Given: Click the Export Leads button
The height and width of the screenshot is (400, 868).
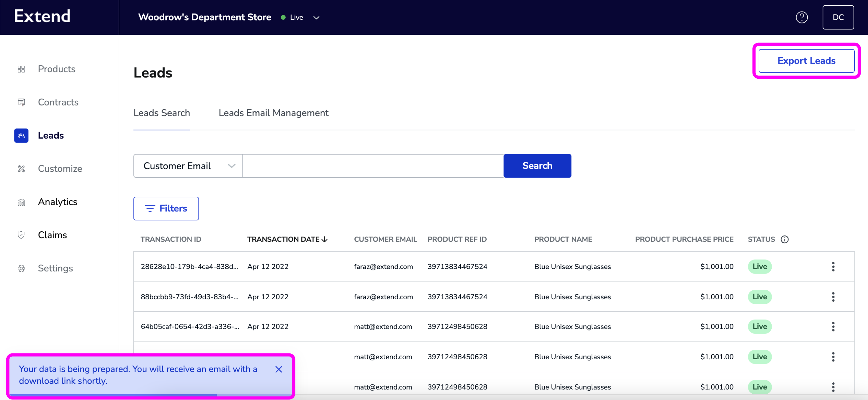Looking at the screenshot, I should (806, 61).
